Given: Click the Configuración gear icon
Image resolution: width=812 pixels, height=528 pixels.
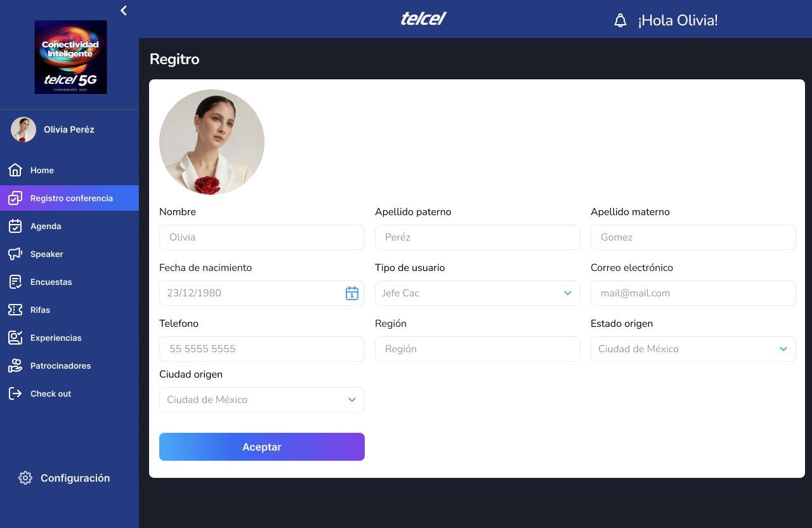Looking at the screenshot, I should click(25, 478).
